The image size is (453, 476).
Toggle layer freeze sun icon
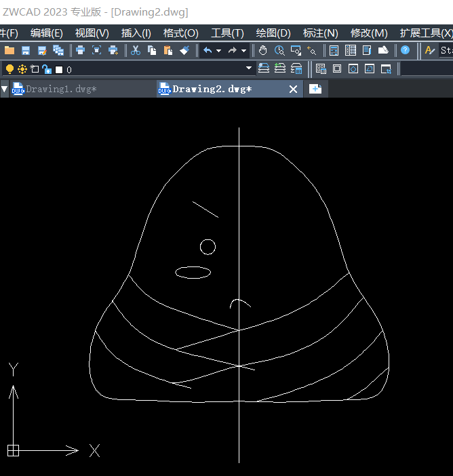click(22, 70)
